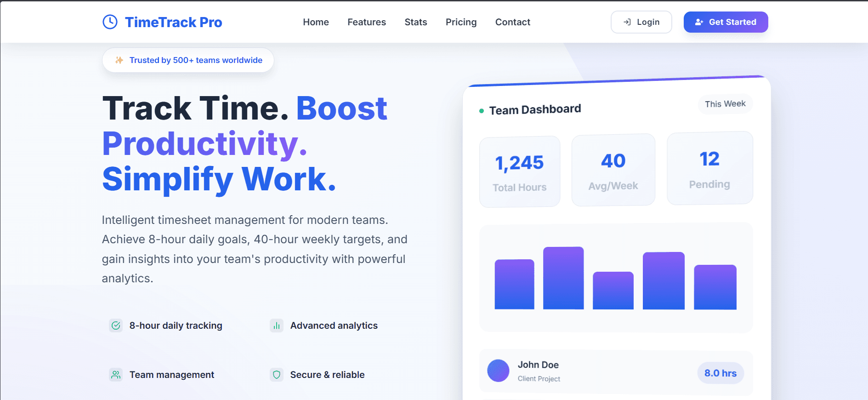The width and height of the screenshot is (868, 400).
Task: Click the 1,245 Total Hours card
Action: click(520, 172)
